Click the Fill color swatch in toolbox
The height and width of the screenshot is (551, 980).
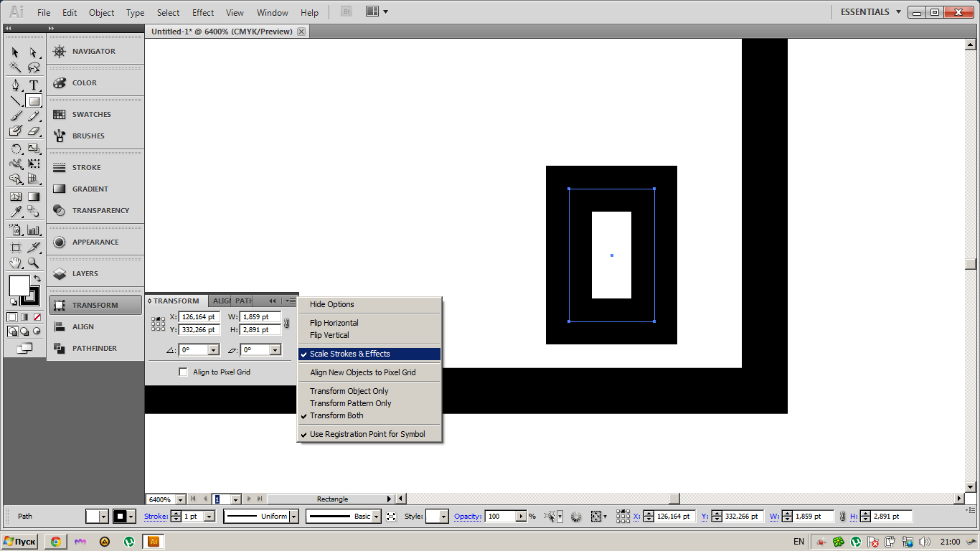[x=19, y=286]
